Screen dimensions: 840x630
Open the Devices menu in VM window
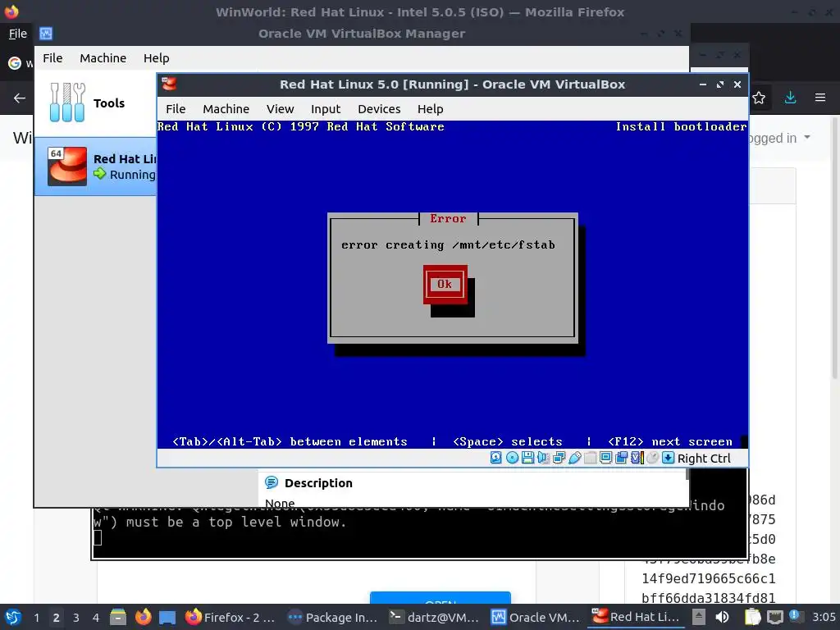[379, 109]
